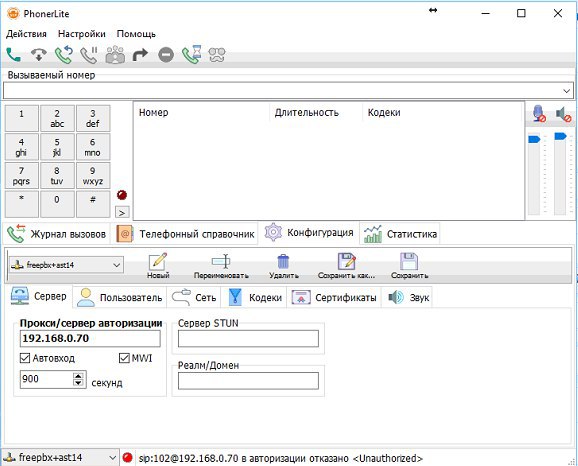Screen dimensions: 578x466
Task: Click the PhonerLite title bar logo
Action: click(x=13, y=14)
